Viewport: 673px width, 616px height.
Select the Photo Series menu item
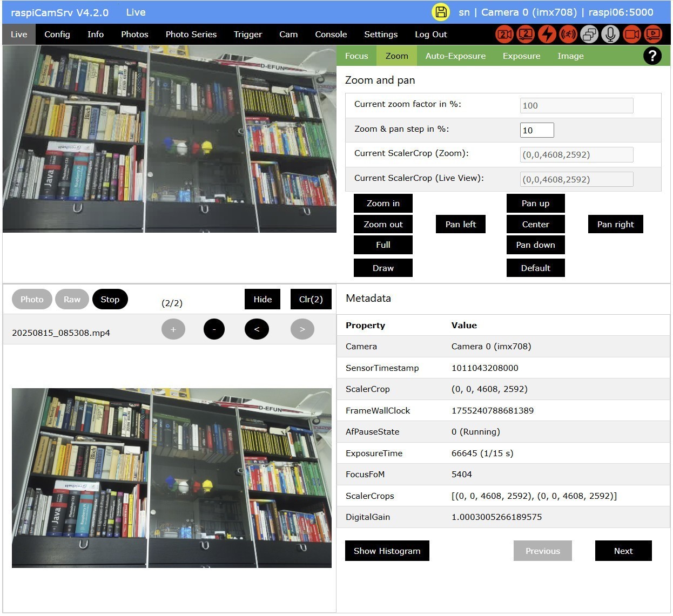(x=191, y=34)
